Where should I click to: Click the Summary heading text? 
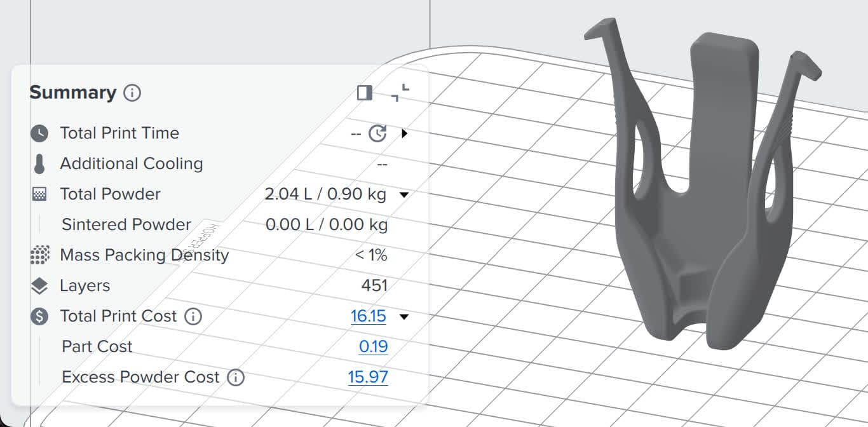pyautogui.click(x=73, y=93)
